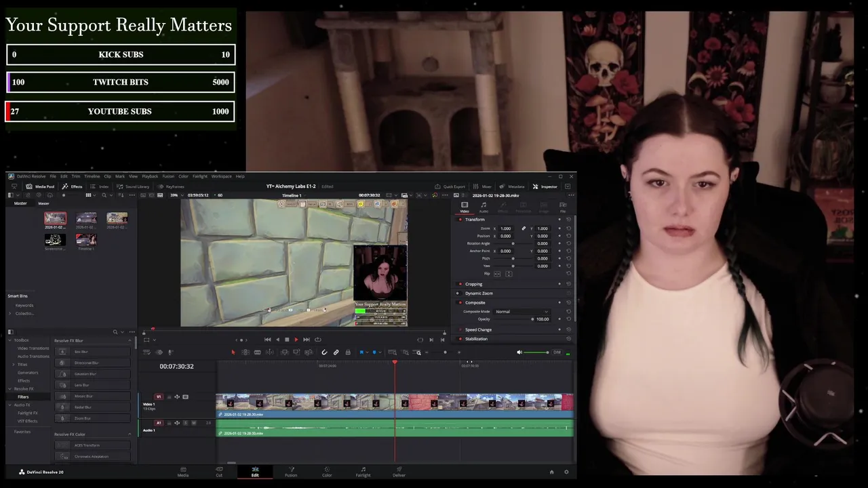Viewport: 868px width, 488px height.
Task: Expand the Titles category in Toolbox
Action: click(14, 365)
